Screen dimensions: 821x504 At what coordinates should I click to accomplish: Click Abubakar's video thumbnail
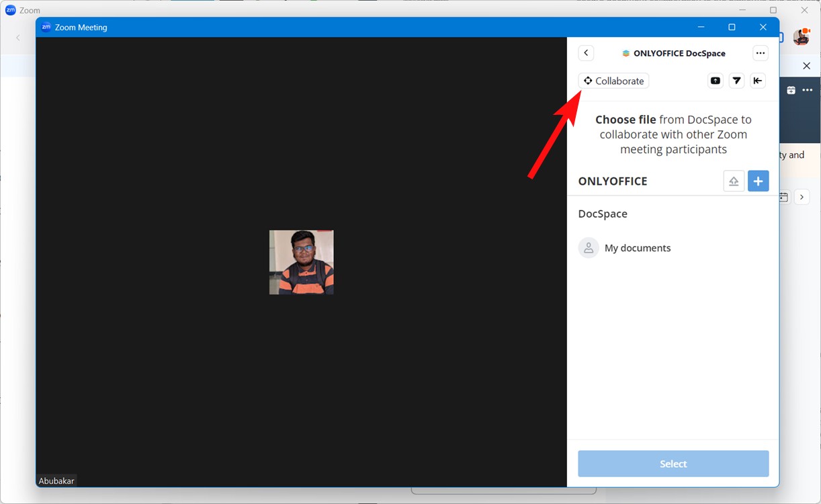point(301,262)
